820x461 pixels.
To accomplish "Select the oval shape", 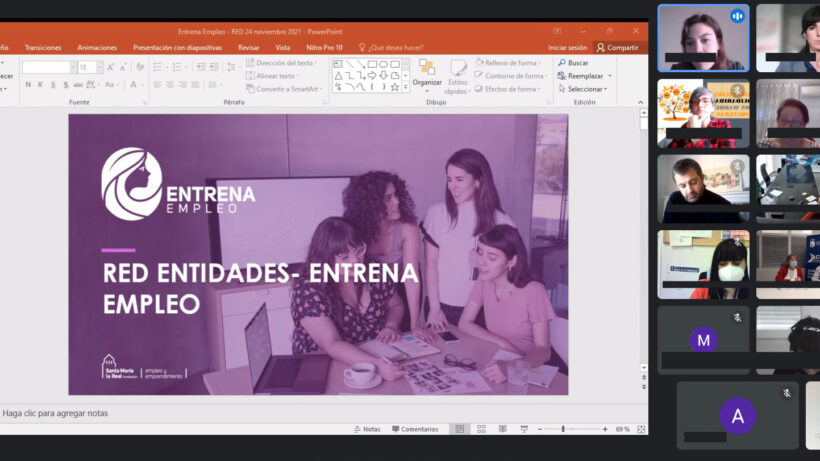I will click(383, 64).
